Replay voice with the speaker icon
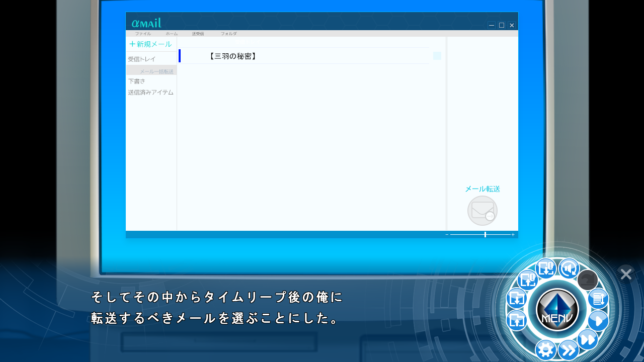Viewport: 644px width, 362px height. [x=569, y=268]
